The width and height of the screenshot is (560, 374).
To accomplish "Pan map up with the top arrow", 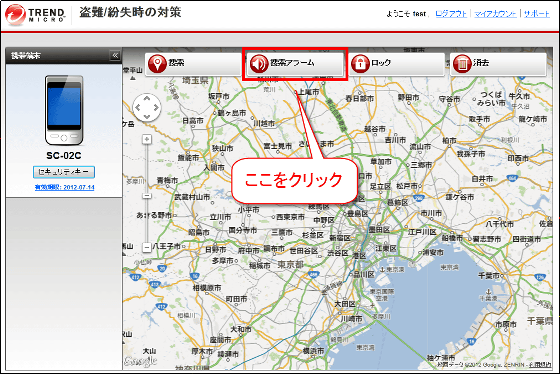I will coord(147,98).
